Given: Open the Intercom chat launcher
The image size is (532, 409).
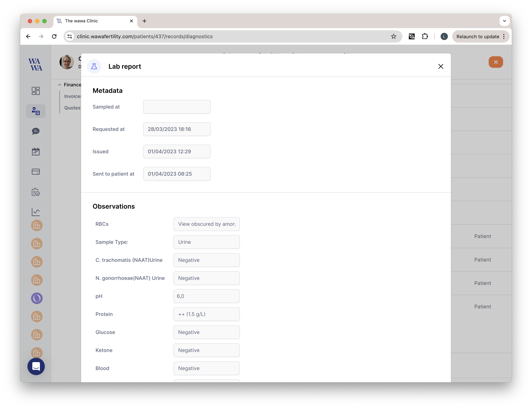Looking at the screenshot, I should pos(36,366).
